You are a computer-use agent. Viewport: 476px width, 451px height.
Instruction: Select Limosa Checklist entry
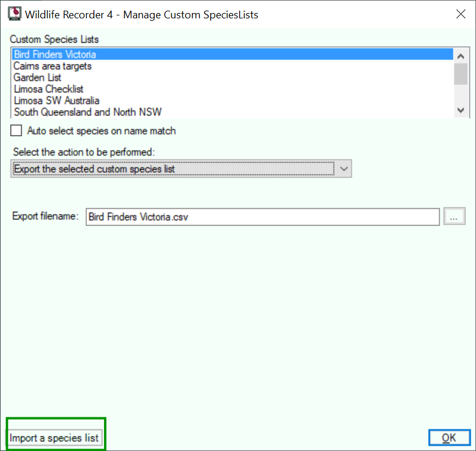tap(232, 89)
